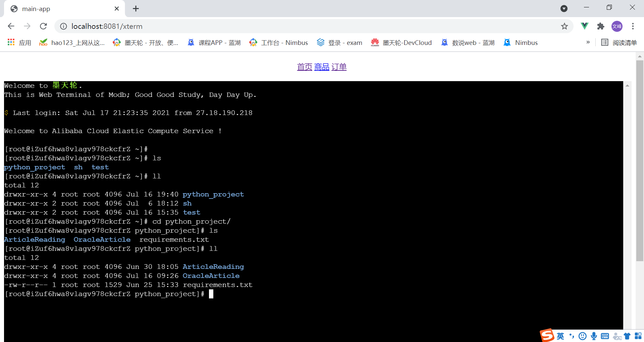Click the terminal scrollbar up arrow

pos(627,86)
